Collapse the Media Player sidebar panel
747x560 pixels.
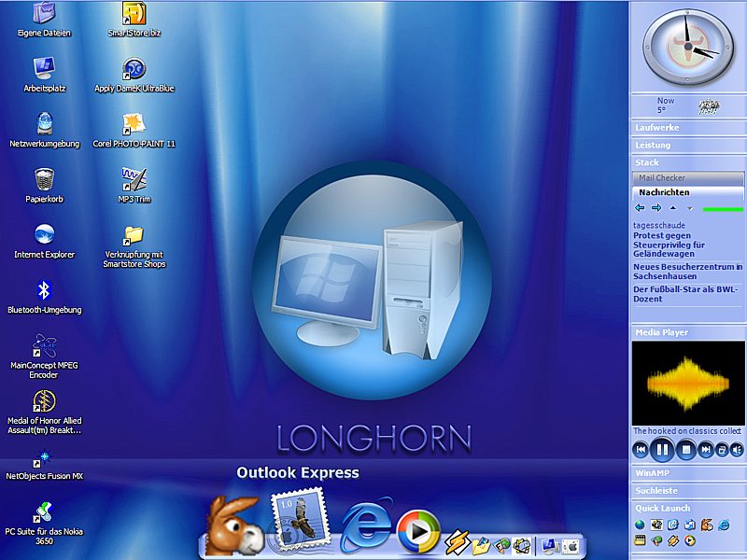pyautogui.click(x=688, y=332)
